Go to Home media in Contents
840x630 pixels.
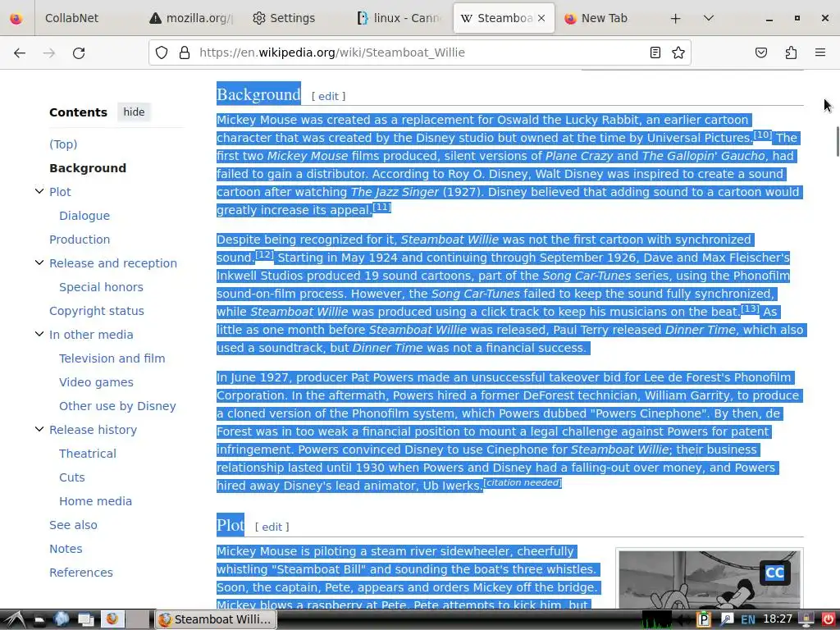[95, 501]
